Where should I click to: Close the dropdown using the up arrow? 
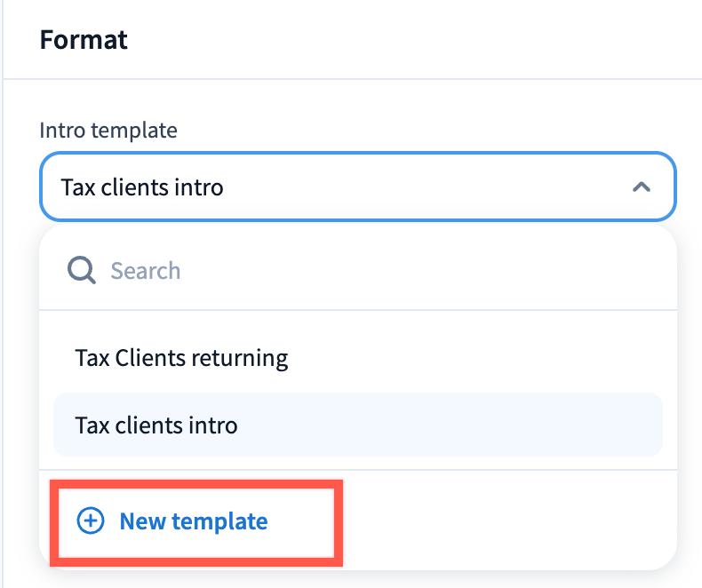coord(641,187)
